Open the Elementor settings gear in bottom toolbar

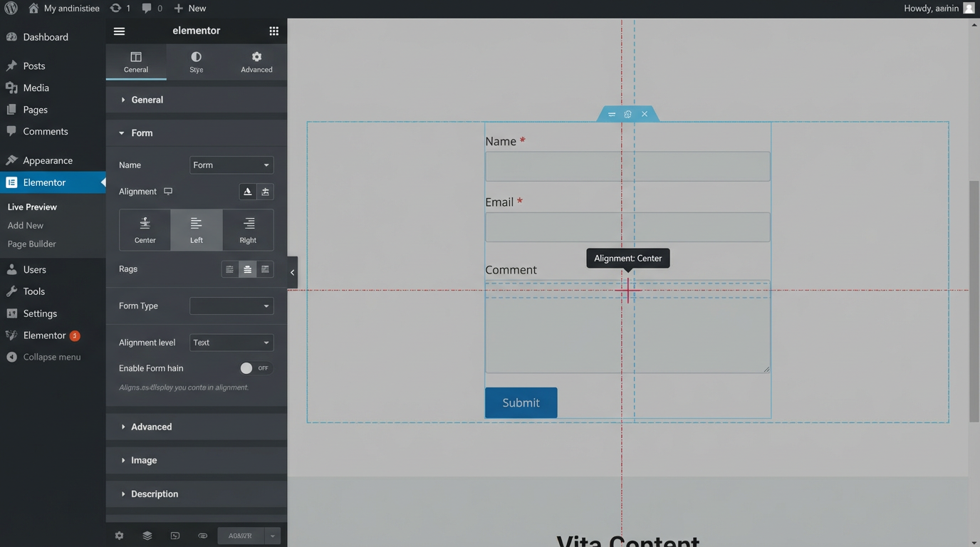tap(119, 535)
